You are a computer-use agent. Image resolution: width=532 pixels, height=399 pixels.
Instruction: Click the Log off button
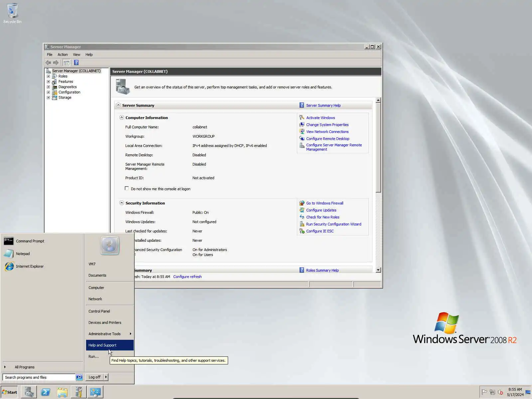(x=95, y=377)
